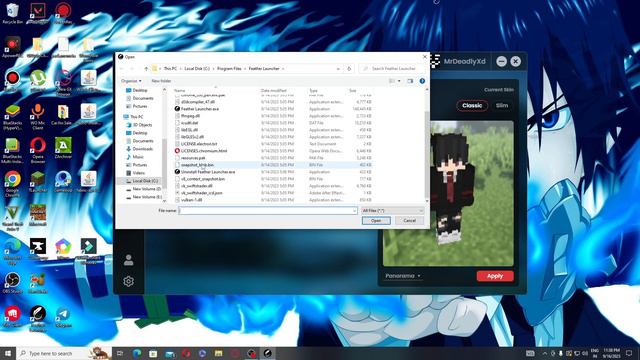Open the account profile icon in Feather sidebar
Viewport: 640px width, 360px height.
tap(129, 260)
